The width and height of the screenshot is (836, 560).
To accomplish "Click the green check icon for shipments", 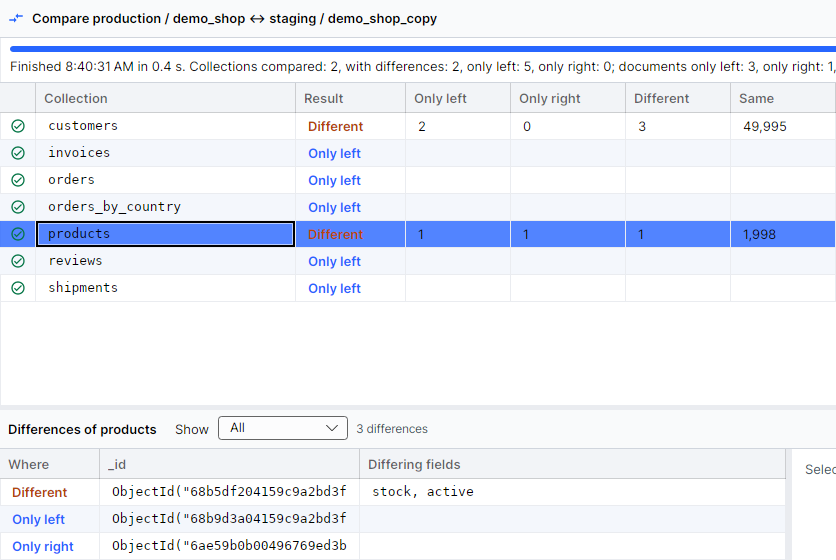I will (18, 288).
